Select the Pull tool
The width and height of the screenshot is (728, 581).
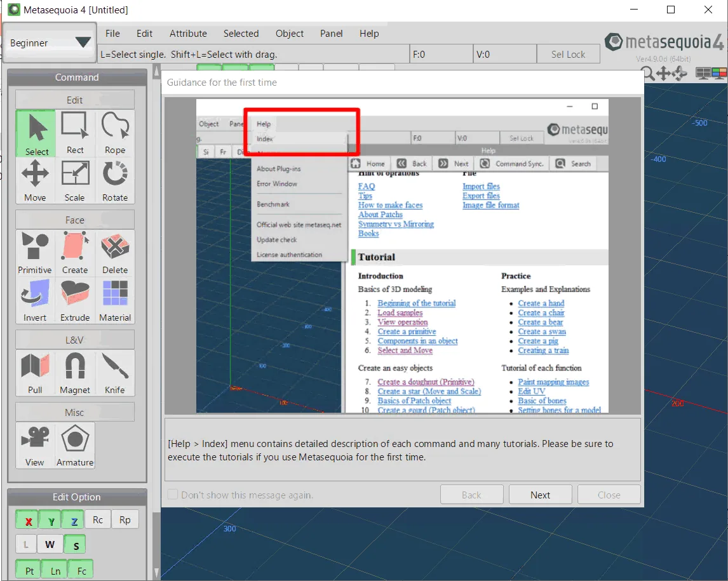pos(35,373)
